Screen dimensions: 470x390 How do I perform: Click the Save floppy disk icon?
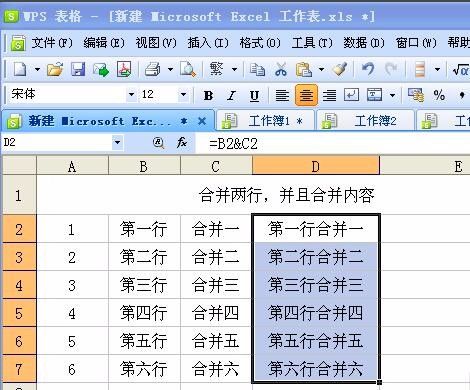[78, 69]
